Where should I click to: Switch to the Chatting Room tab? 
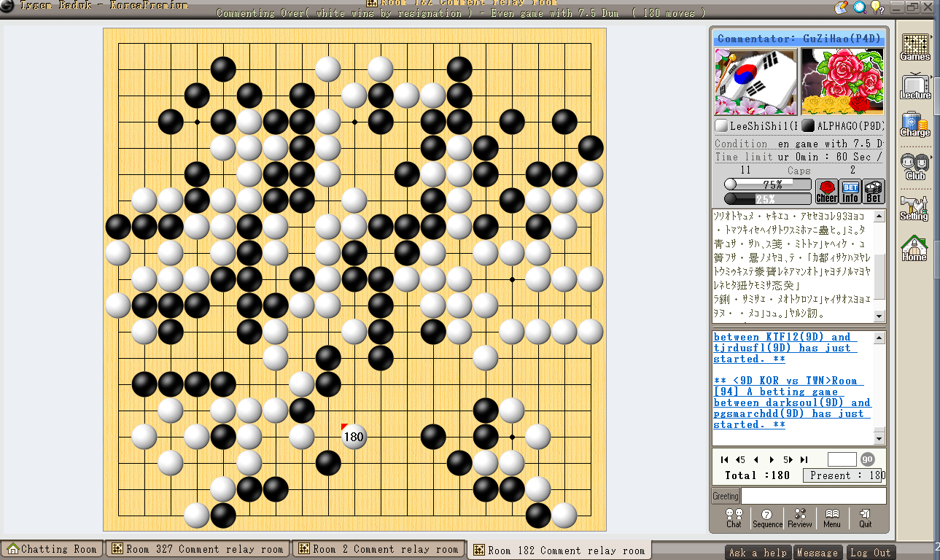click(53, 549)
